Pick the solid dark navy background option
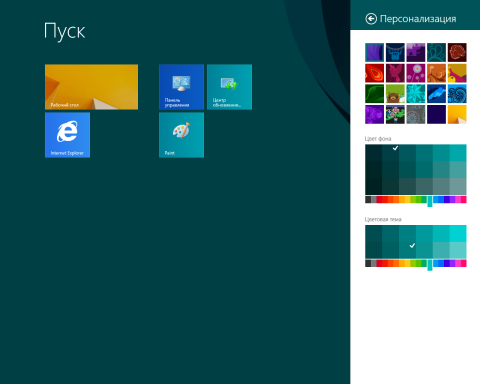Image resolution: width=480 pixels, height=384 pixels. point(436,114)
